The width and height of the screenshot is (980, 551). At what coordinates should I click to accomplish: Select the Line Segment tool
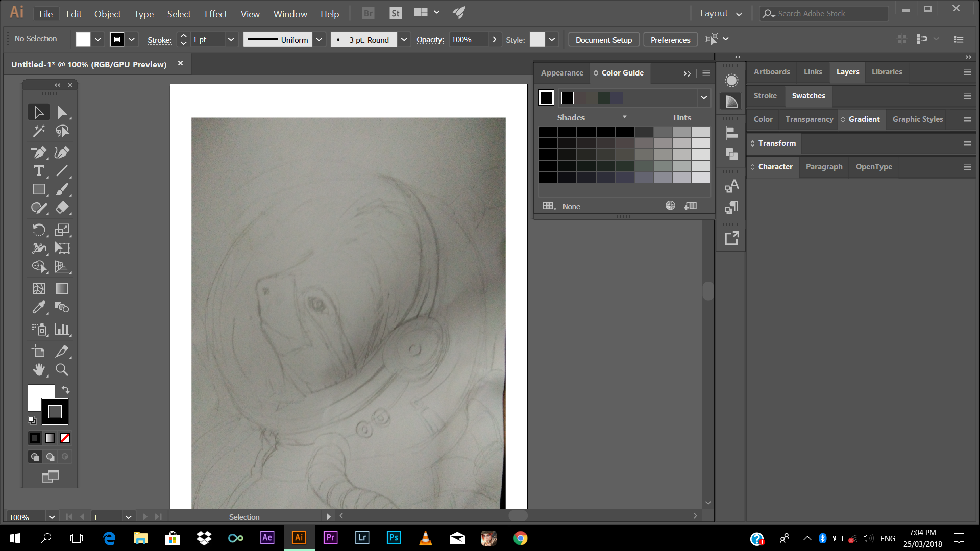click(62, 171)
